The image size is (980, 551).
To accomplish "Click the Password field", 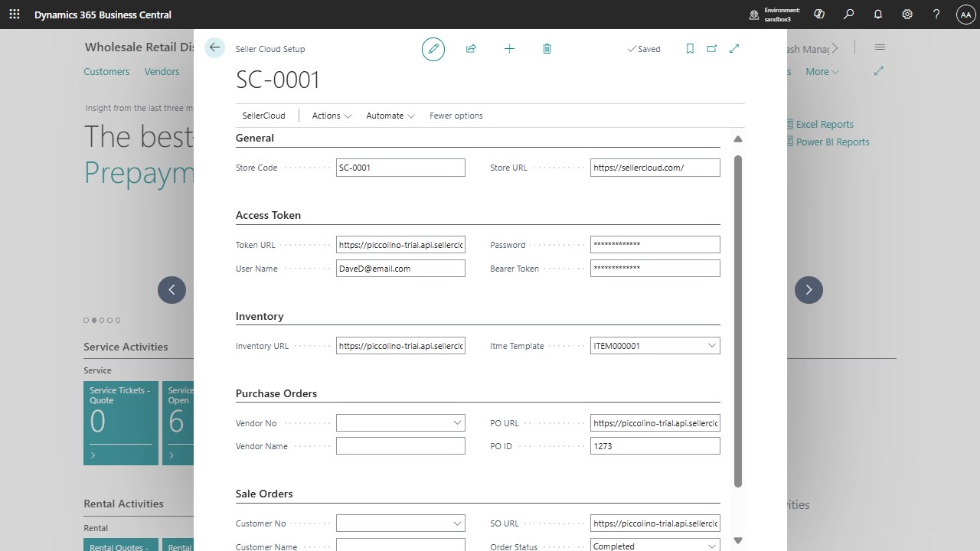I will pos(655,245).
